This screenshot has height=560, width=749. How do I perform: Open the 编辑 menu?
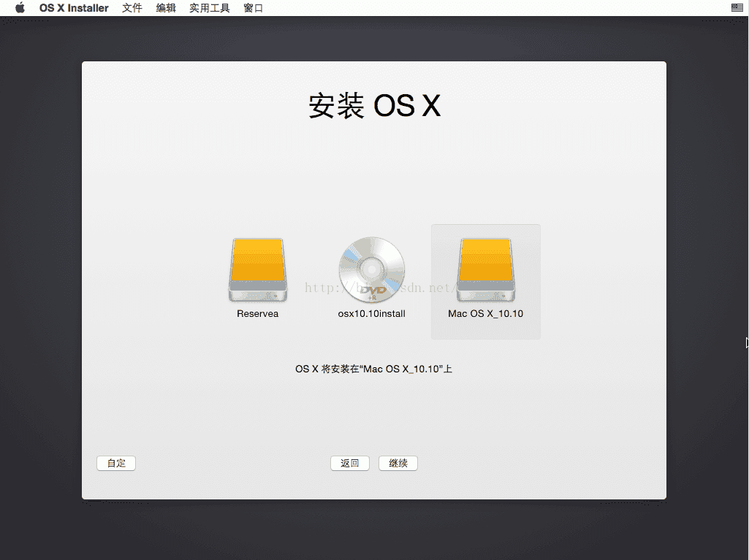[166, 8]
